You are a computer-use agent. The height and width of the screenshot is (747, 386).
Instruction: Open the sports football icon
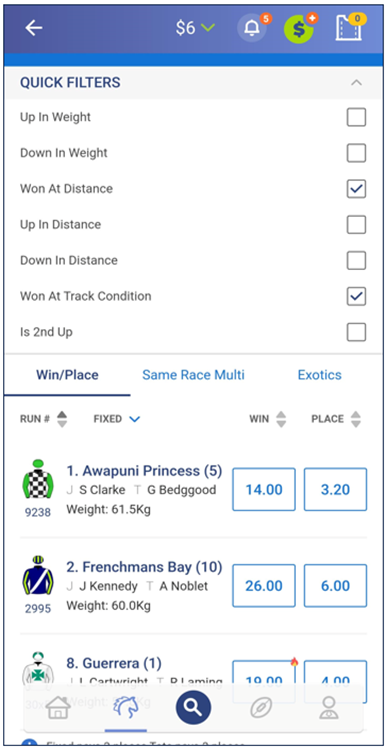click(262, 707)
